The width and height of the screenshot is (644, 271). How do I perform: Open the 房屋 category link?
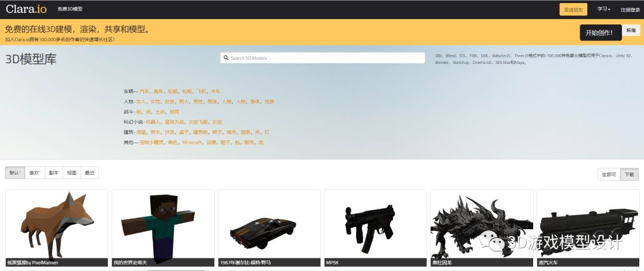[141, 133]
